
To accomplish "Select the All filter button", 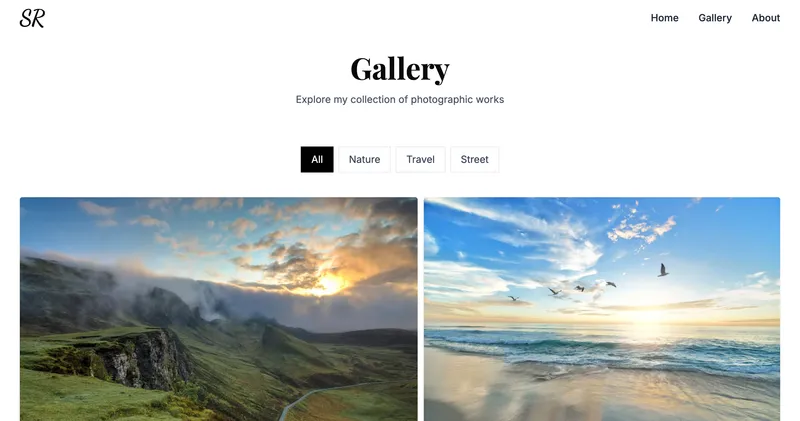I will [x=317, y=159].
